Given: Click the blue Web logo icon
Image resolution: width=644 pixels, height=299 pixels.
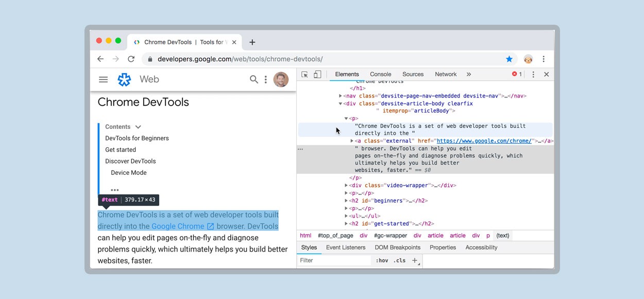Looking at the screenshot, I should tap(124, 79).
